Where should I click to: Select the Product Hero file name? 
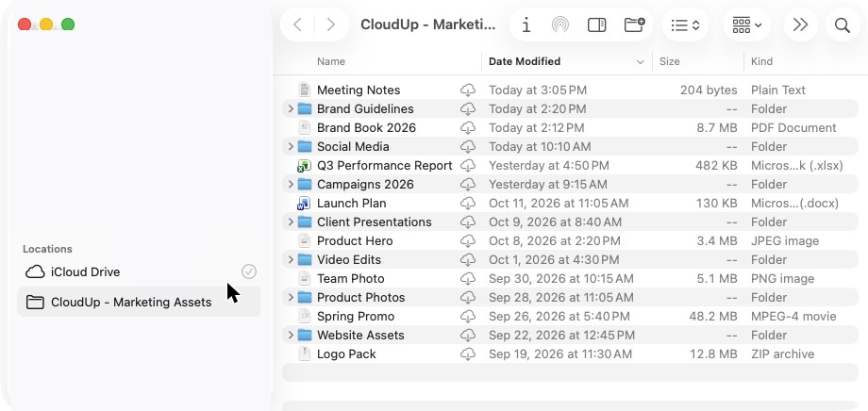click(355, 240)
